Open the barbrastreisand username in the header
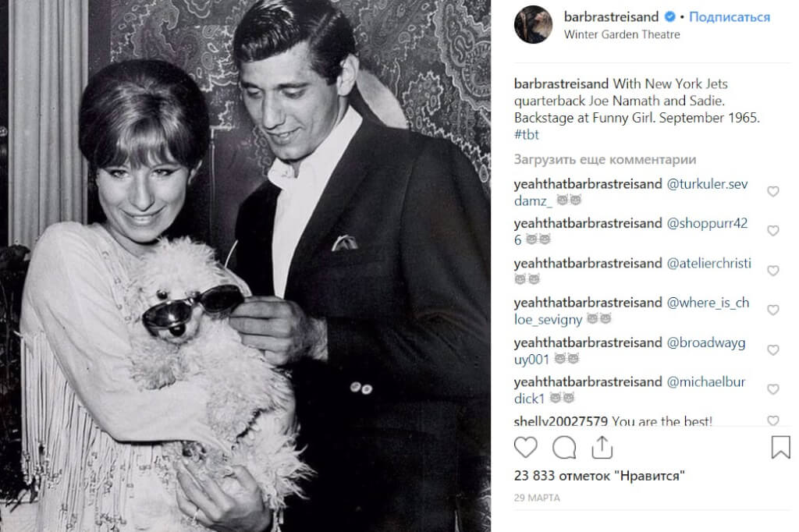The image size is (799, 532). coord(611,17)
